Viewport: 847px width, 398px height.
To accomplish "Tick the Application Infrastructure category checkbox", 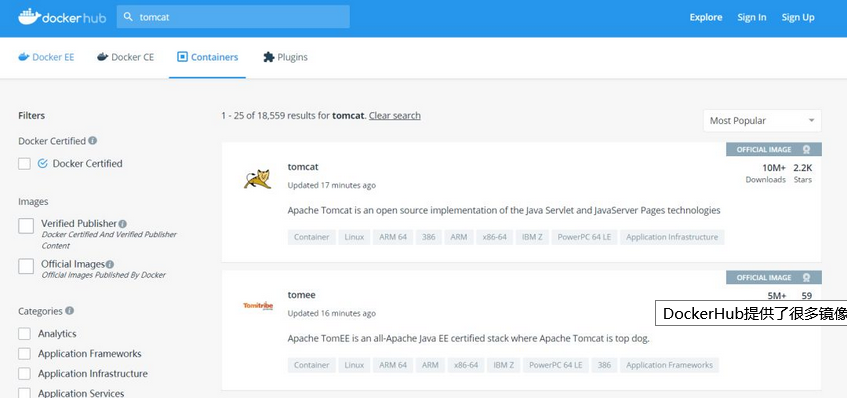I will tap(24, 374).
